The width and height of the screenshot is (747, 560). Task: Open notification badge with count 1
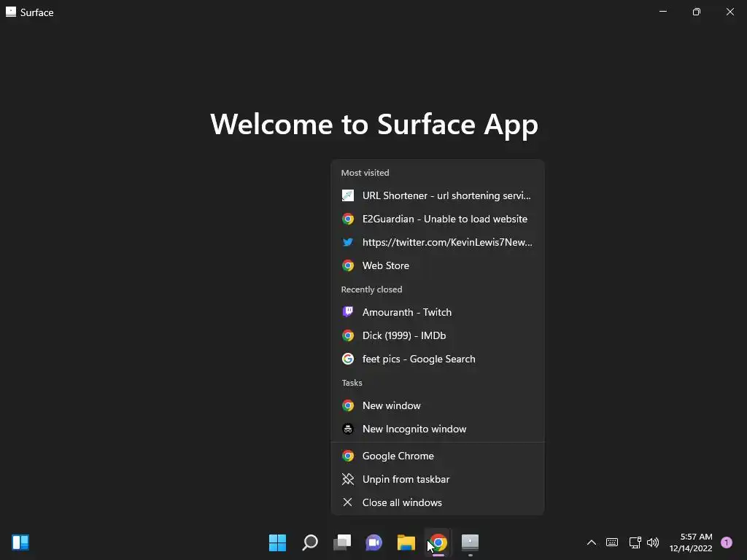(x=727, y=542)
